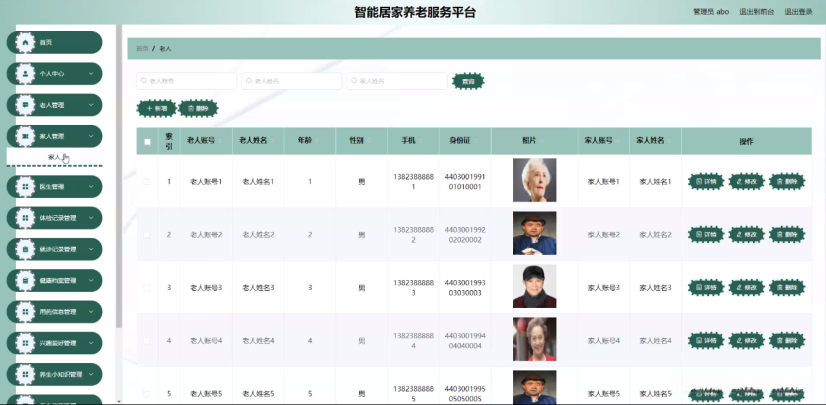Click the 查询 search button
This screenshot has width=826, height=405.
click(x=468, y=81)
